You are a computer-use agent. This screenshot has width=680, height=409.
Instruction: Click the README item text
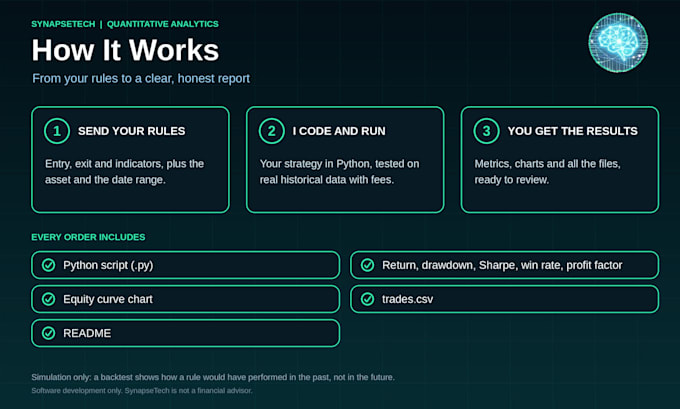pyautogui.click(x=87, y=333)
